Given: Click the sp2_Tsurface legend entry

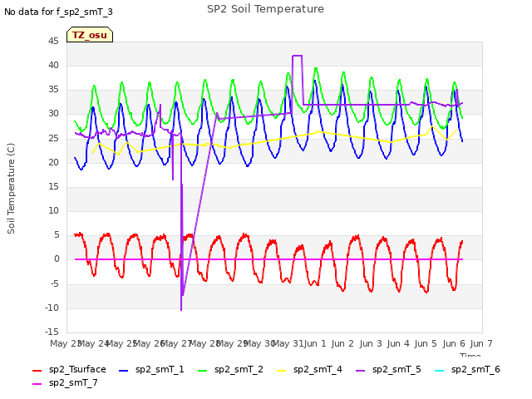Looking at the screenshot, I should pyautogui.click(x=69, y=369).
